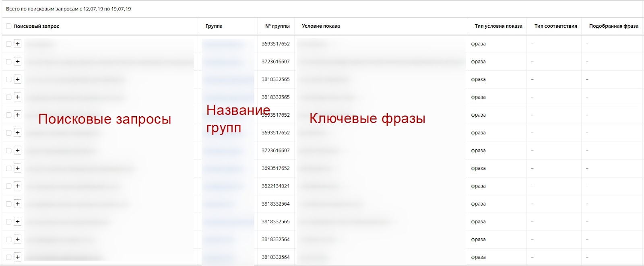
Task: Click the Группа column header
Action: [214, 26]
